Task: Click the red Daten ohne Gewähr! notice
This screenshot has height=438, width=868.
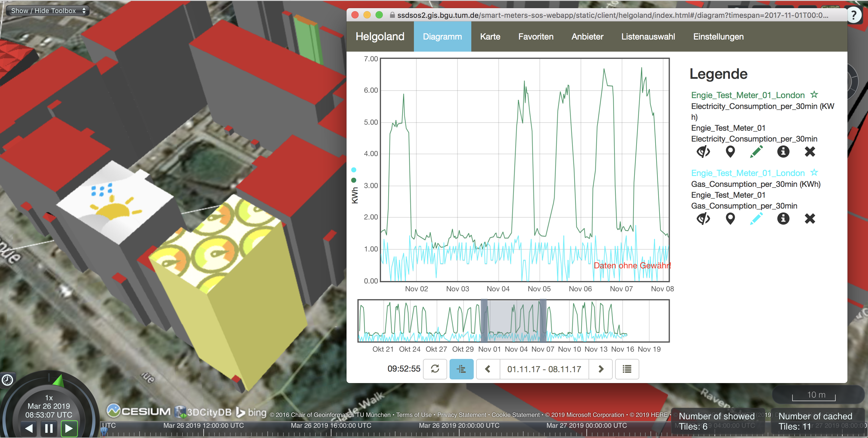Action: tap(632, 266)
